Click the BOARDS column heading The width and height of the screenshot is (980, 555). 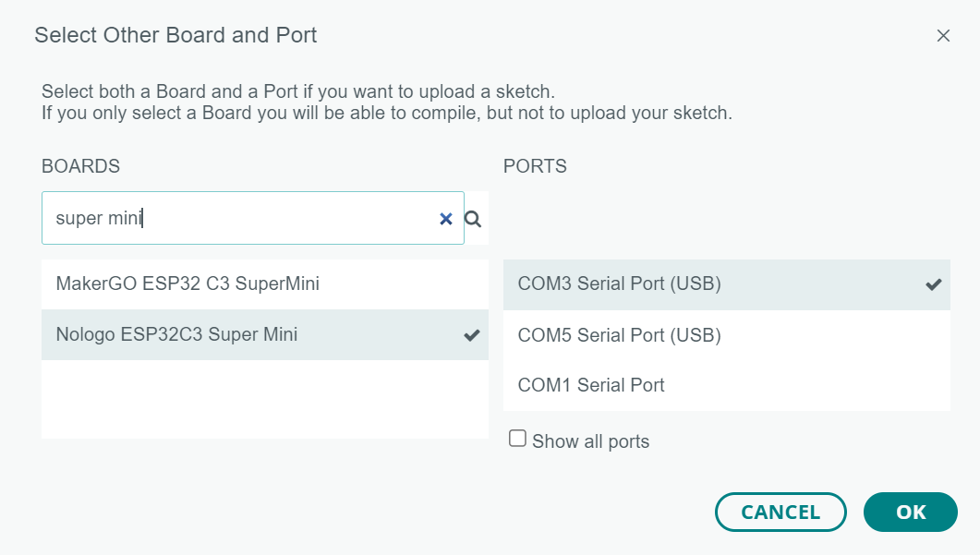[x=81, y=166]
